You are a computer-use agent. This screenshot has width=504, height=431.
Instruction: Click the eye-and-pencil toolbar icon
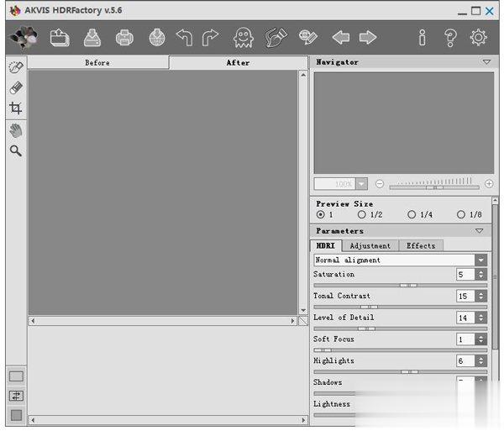pos(308,37)
